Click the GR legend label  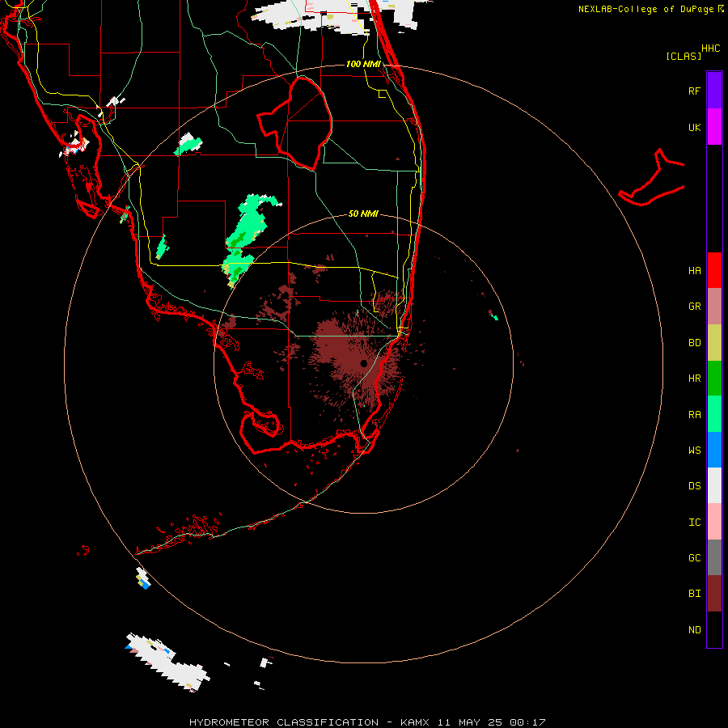[694, 307]
